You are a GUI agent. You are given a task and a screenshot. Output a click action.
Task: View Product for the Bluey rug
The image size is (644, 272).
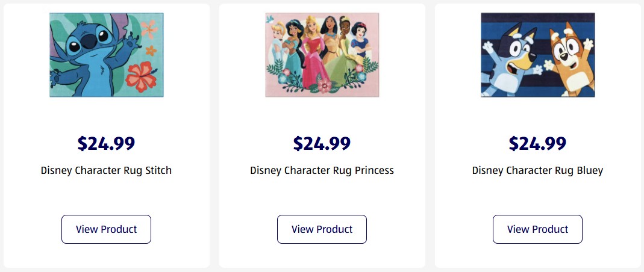(x=537, y=229)
